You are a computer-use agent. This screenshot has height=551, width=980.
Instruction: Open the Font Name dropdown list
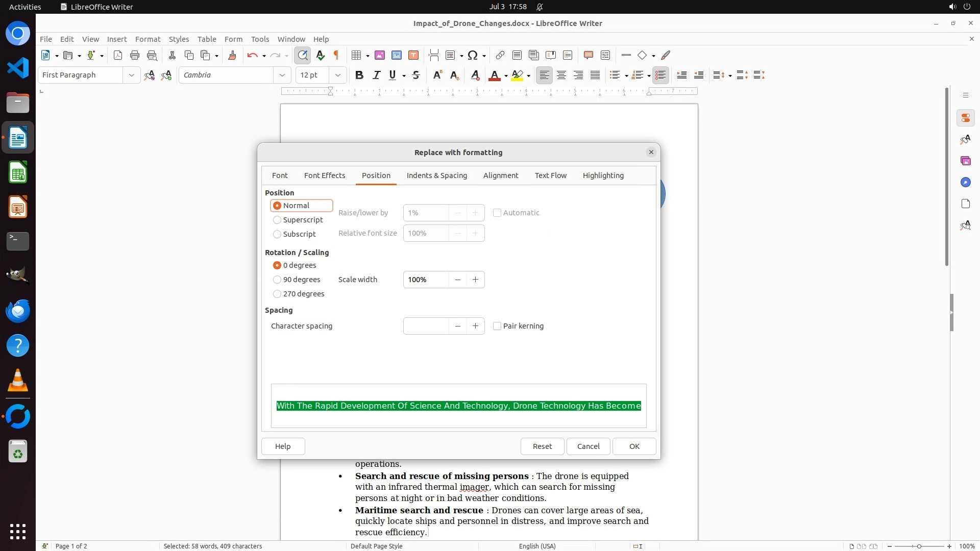(282, 75)
